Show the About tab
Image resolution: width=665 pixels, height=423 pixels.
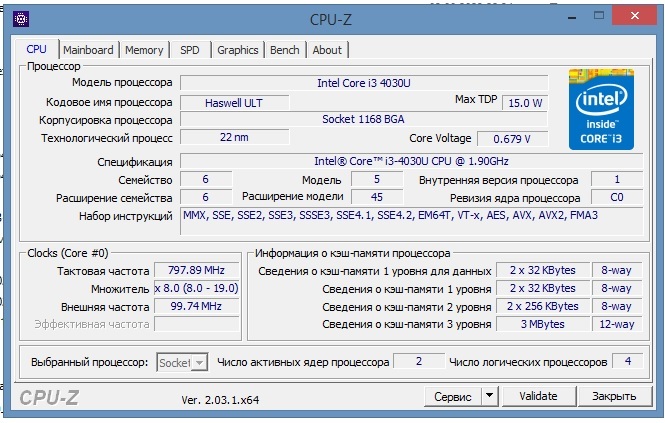click(326, 50)
